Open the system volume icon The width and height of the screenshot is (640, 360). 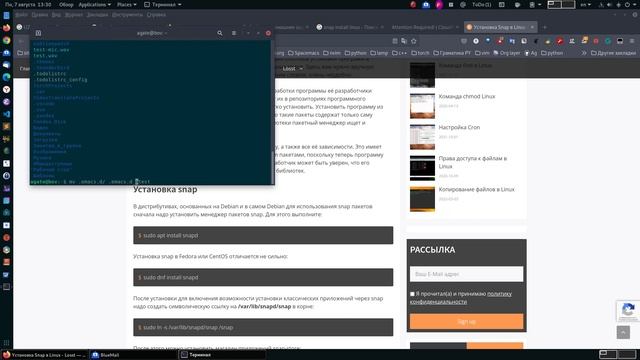(x=609, y=4)
